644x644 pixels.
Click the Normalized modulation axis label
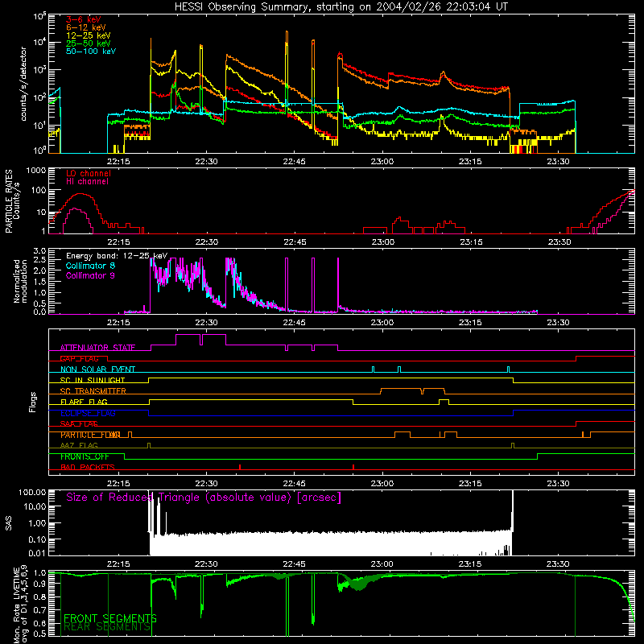[20, 281]
